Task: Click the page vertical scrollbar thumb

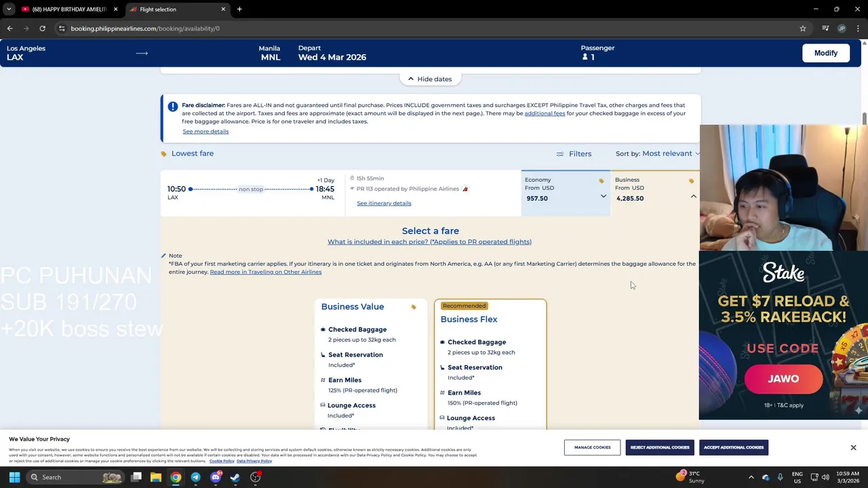Action: [x=864, y=119]
